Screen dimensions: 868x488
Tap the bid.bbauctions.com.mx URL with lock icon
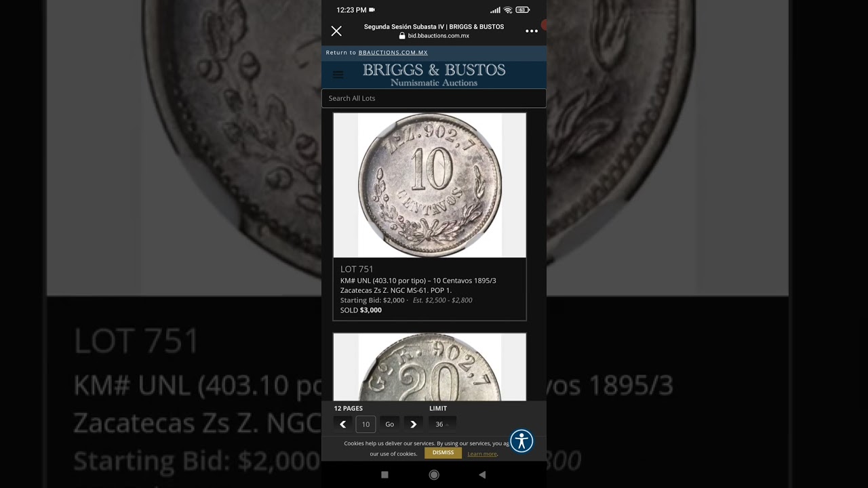[x=434, y=36]
